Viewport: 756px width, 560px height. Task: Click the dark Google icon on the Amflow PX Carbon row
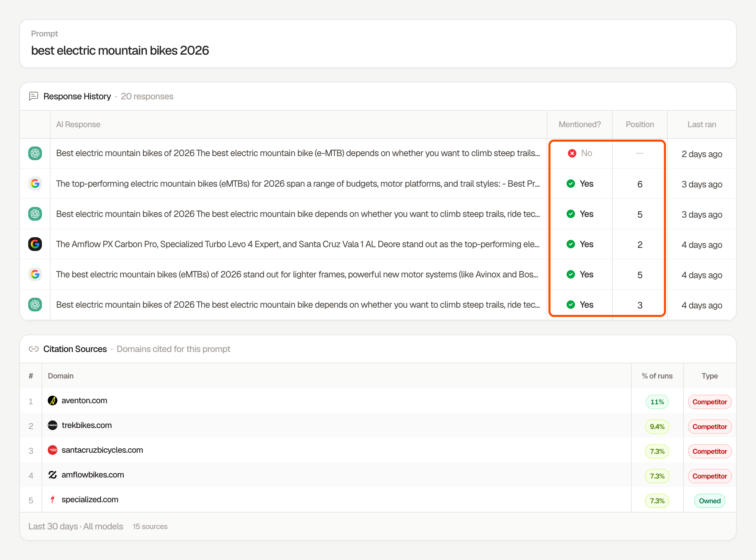(x=35, y=244)
